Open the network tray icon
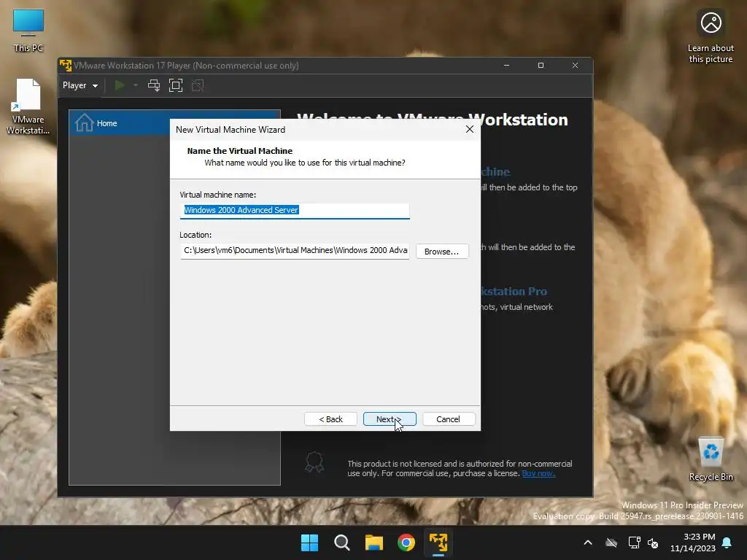The image size is (747, 560). [634, 542]
